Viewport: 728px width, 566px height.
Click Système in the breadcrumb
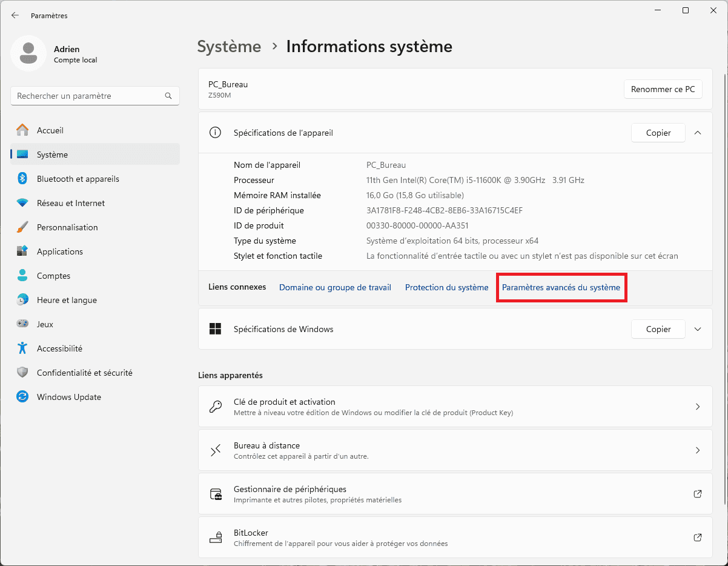tap(229, 47)
